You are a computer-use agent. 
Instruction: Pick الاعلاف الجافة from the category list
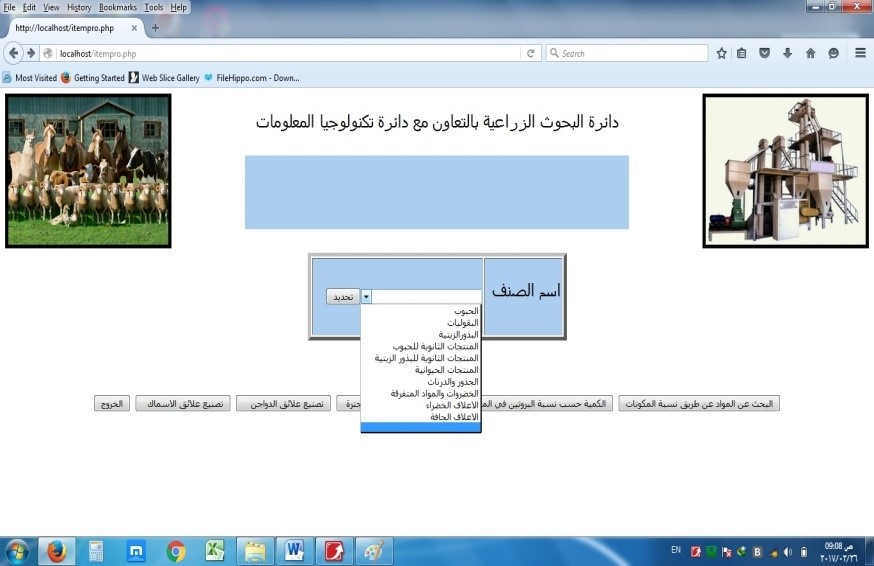[454, 416]
